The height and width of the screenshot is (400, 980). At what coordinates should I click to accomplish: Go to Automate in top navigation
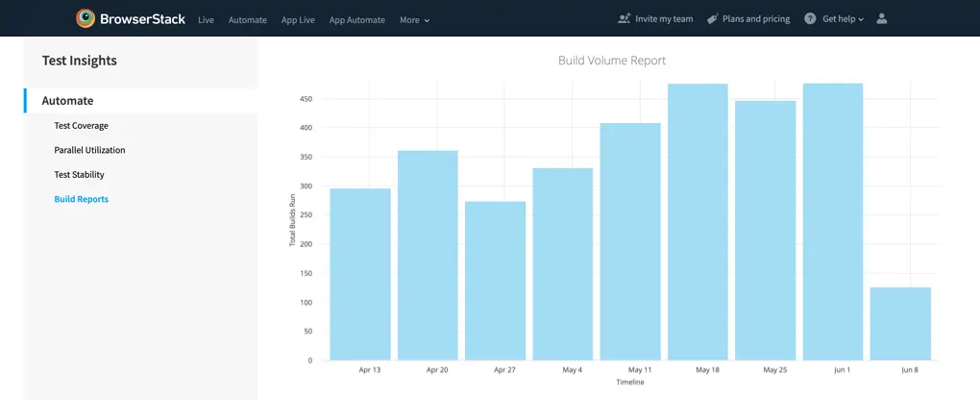(247, 20)
